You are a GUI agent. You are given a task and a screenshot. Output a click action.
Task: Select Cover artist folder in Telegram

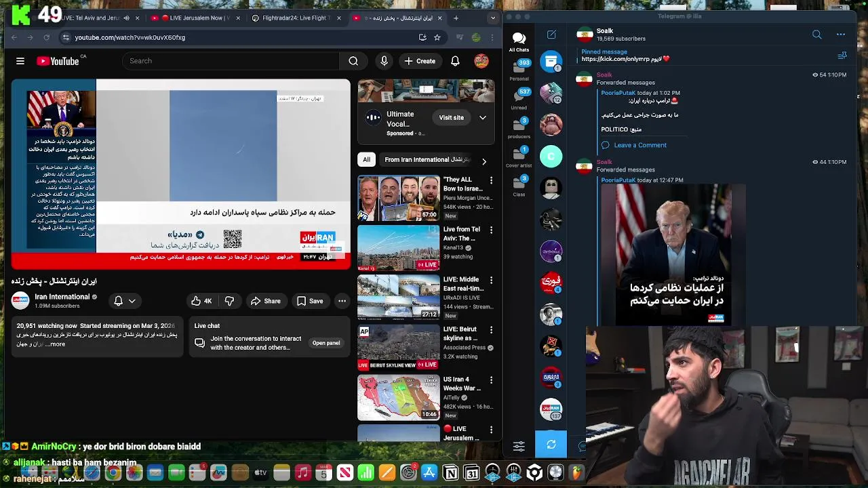click(519, 157)
